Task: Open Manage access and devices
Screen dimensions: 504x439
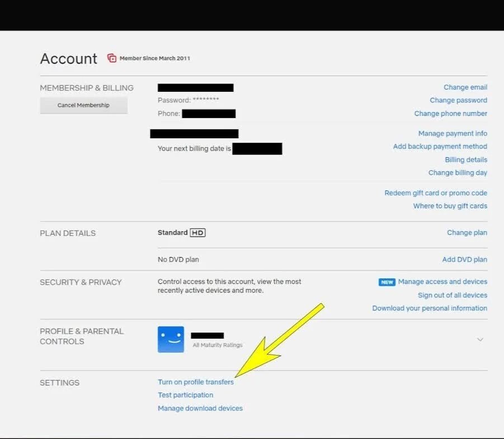Action: (x=442, y=282)
